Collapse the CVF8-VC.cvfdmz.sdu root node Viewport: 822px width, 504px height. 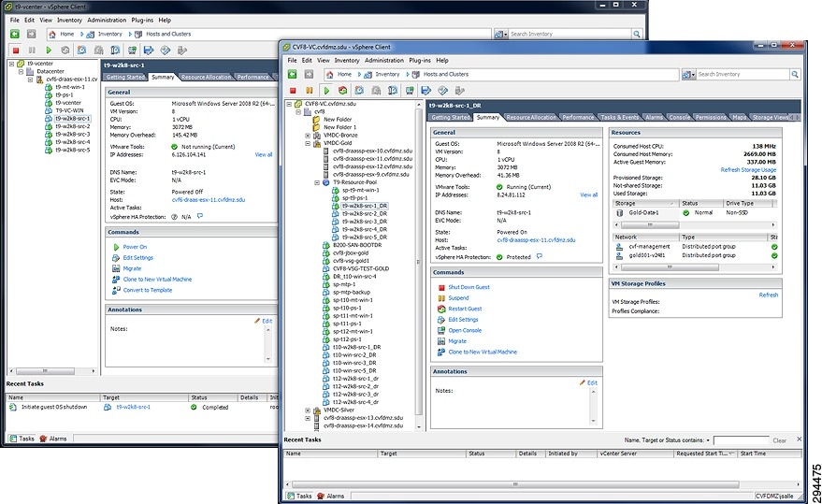click(289, 104)
